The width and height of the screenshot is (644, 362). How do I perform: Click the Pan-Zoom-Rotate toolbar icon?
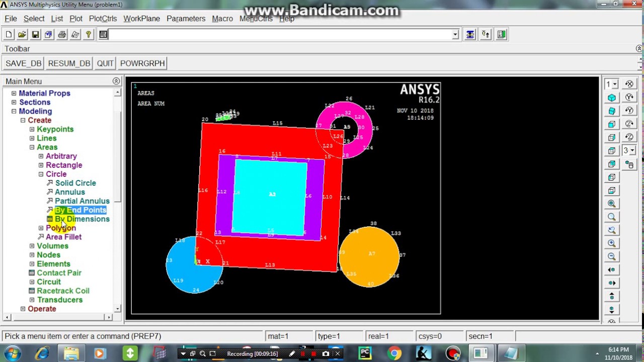48,34
